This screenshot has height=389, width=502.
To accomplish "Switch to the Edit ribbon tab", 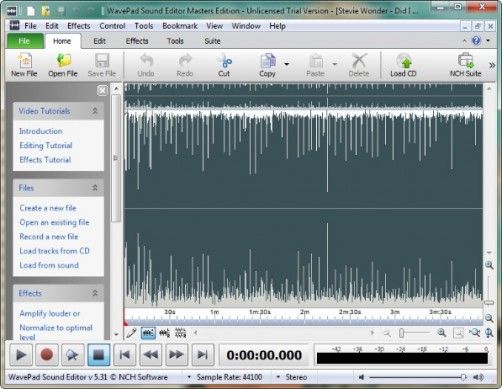I will [99, 41].
